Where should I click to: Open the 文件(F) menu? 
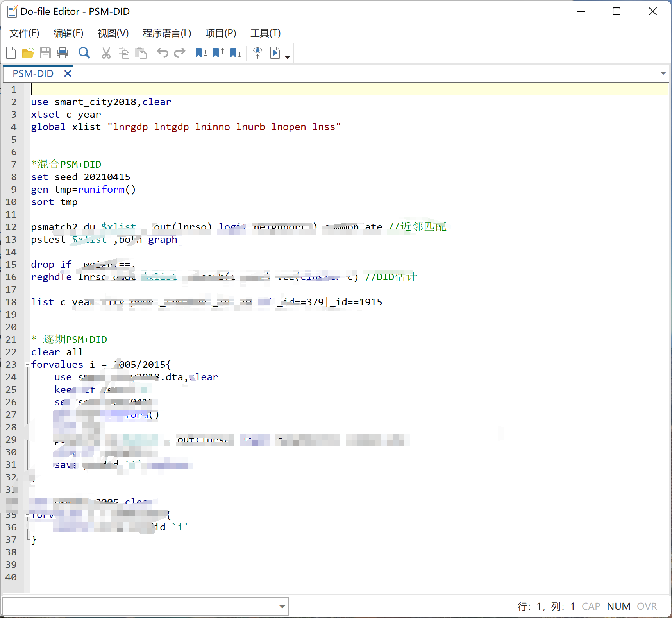point(24,33)
